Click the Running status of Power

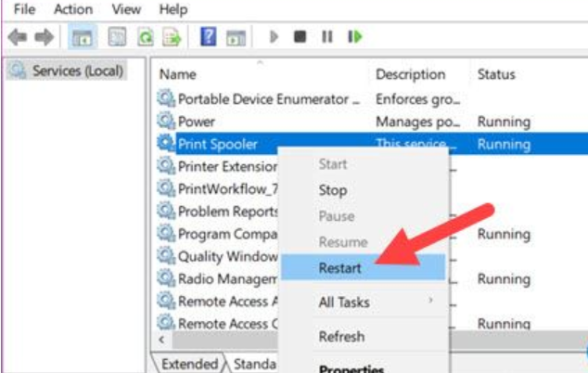pos(504,122)
